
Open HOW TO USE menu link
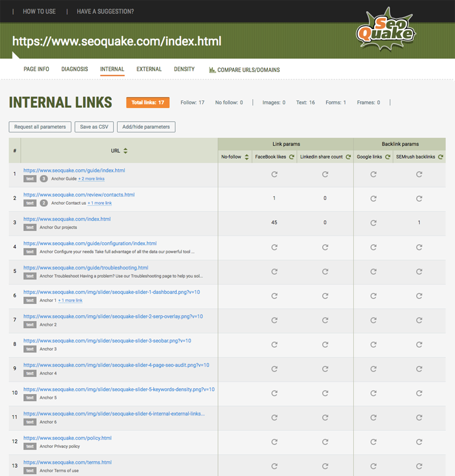pos(39,11)
